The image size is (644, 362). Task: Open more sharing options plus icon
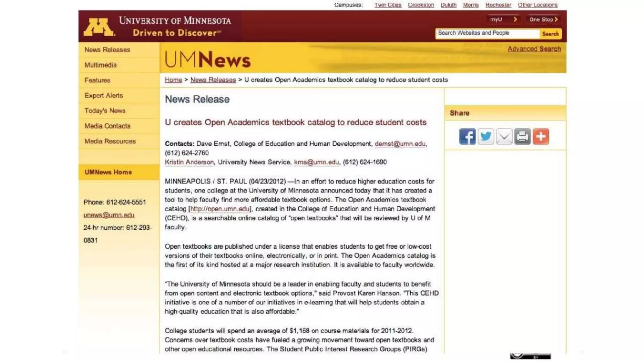[x=541, y=136]
